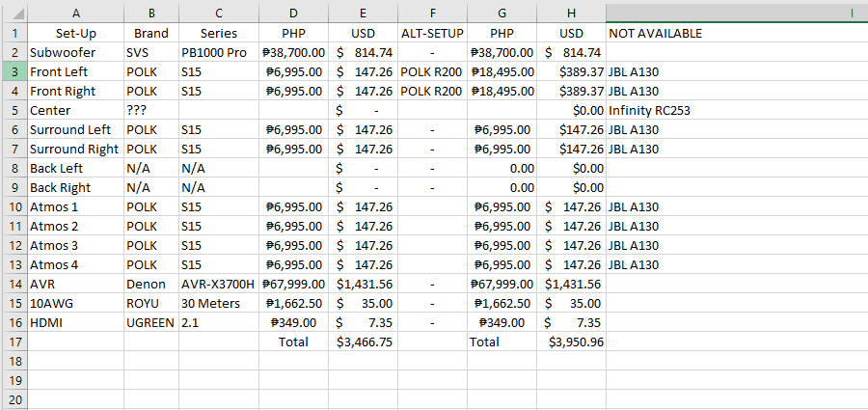This screenshot has height=410, width=868.
Task: Select the '30 Meters' cell
Action: click(219, 304)
